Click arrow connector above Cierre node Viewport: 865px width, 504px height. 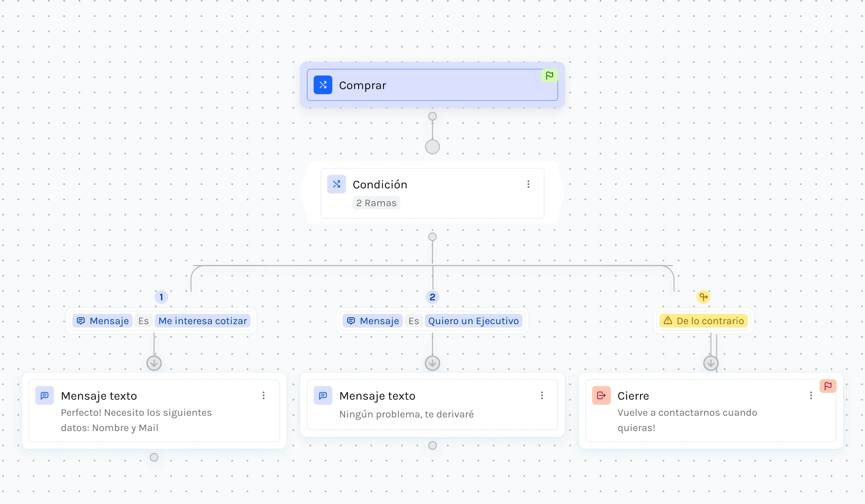point(711,363)
